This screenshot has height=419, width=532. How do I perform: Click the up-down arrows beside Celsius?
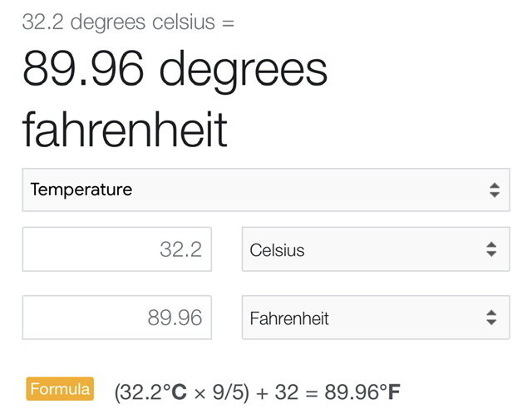[x=491, y=249]
